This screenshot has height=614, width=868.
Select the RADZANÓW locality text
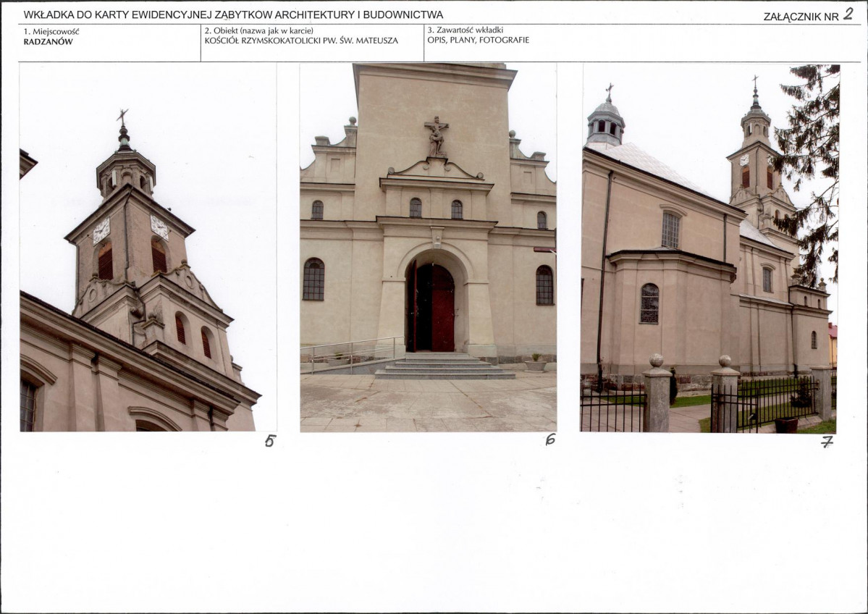click(x=48, y=42)
